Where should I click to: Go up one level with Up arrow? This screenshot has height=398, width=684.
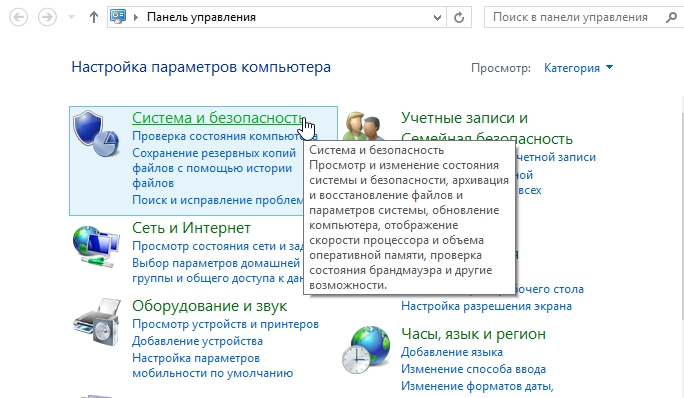click(x=93, y=17)
